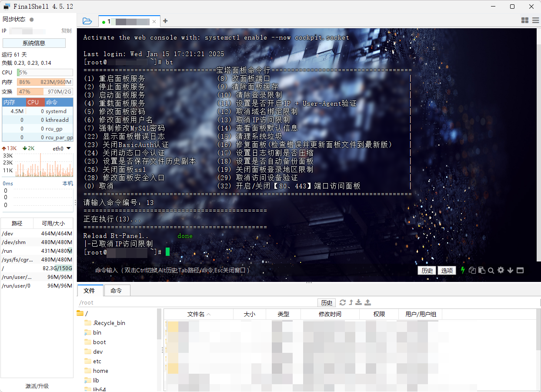Sort processes by Command (命令) column
Screen dimensions: 541x392
point(59,103)
